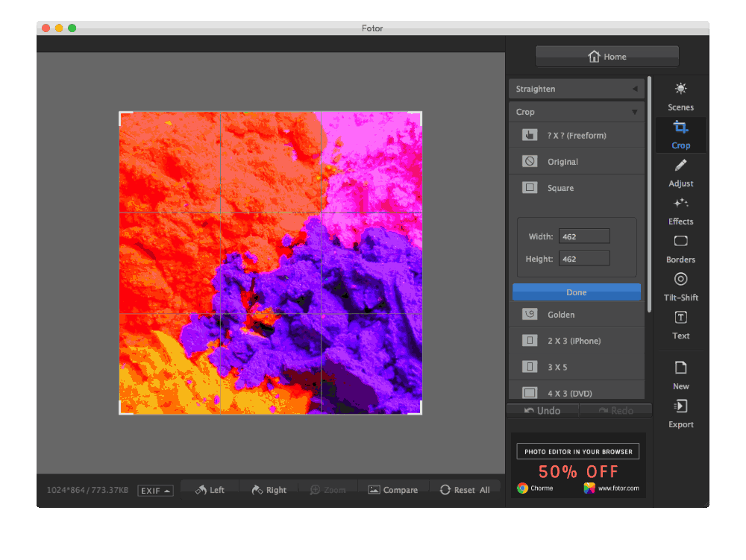This screenshot has width=746, height=560.
Task: Click the Chrome icon in the ad
Action: [522, 488]
